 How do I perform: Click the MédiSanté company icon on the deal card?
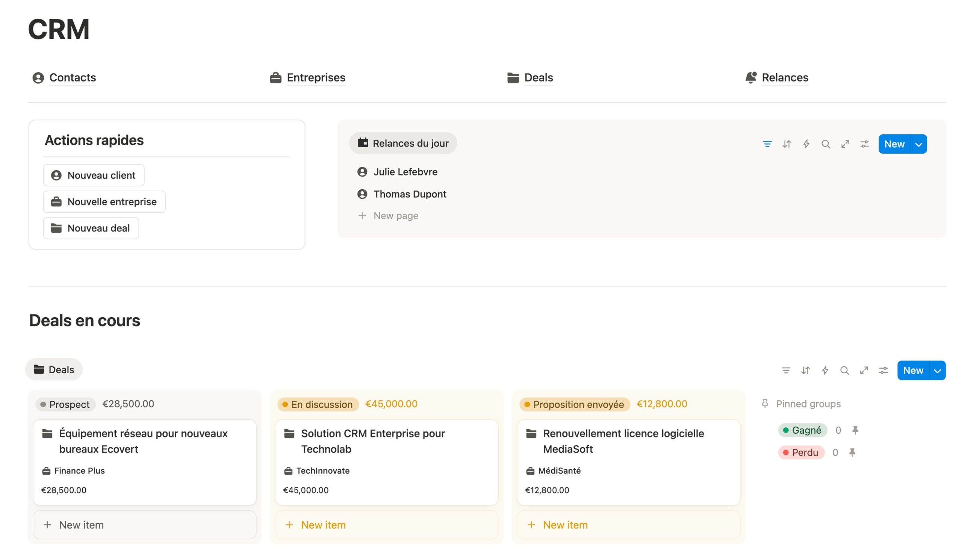pos(531,471)
